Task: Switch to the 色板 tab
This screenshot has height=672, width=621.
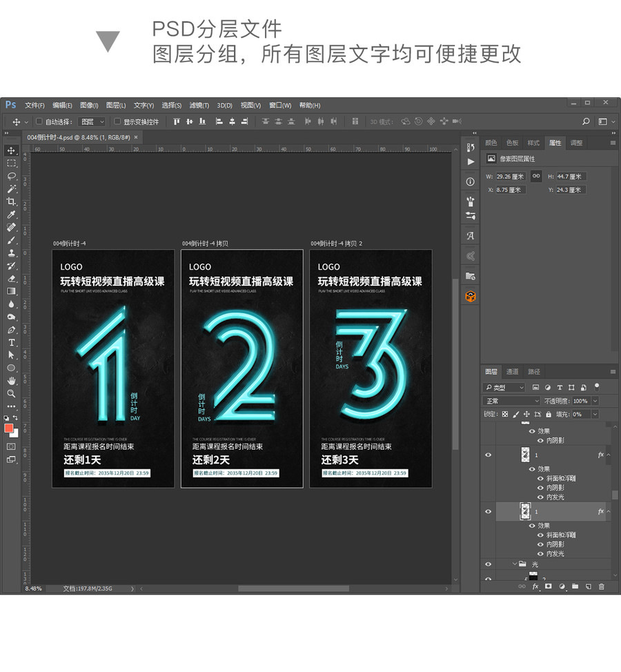Action: click(x=512, y=143)
